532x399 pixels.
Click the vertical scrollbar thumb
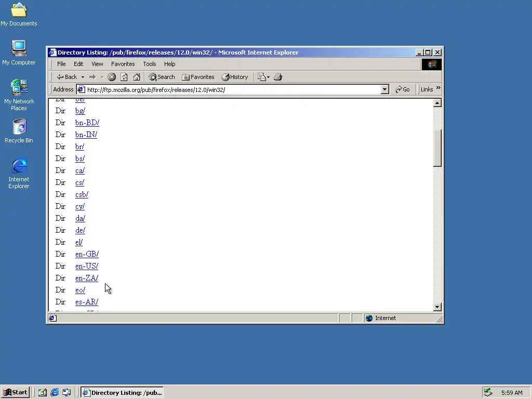click(x=437, y=148)
